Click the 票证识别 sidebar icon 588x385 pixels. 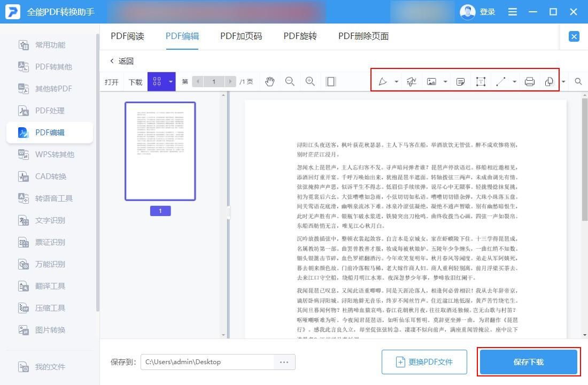click(23, 242)
